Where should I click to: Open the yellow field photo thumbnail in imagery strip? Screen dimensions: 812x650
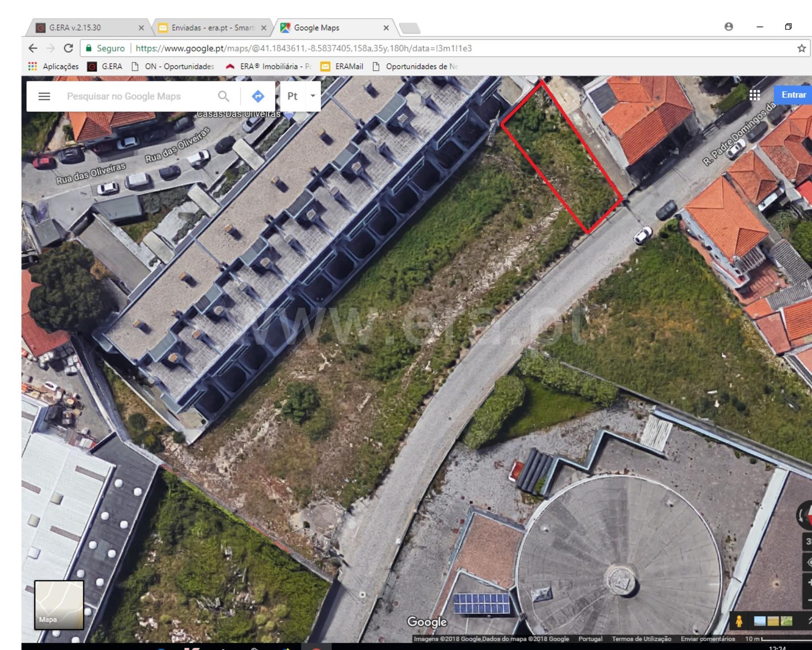(773, 622)
